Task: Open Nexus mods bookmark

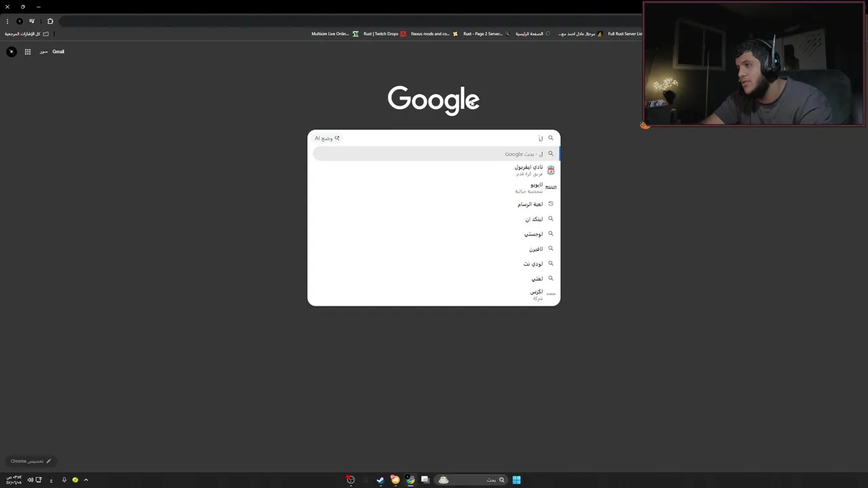Action: (434, 34)
